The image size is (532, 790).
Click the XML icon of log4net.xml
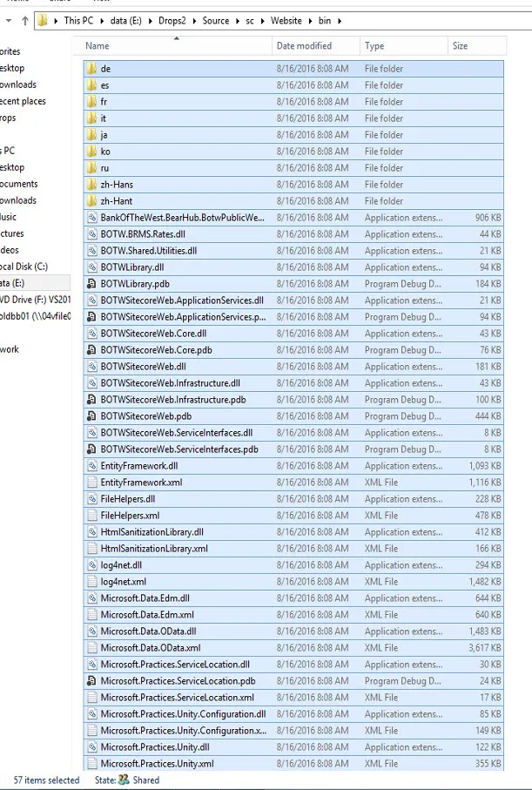coord(91,582)
